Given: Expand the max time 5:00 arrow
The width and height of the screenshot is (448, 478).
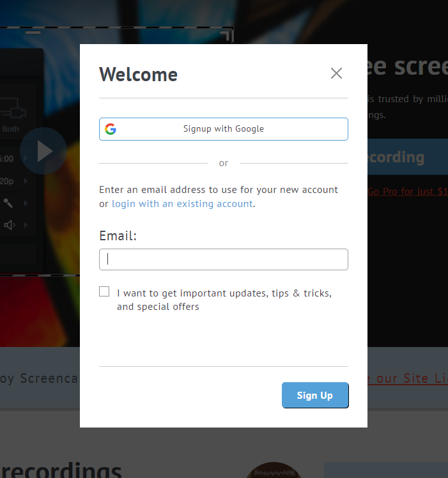Looking at the screenshot, I should 26,159.
